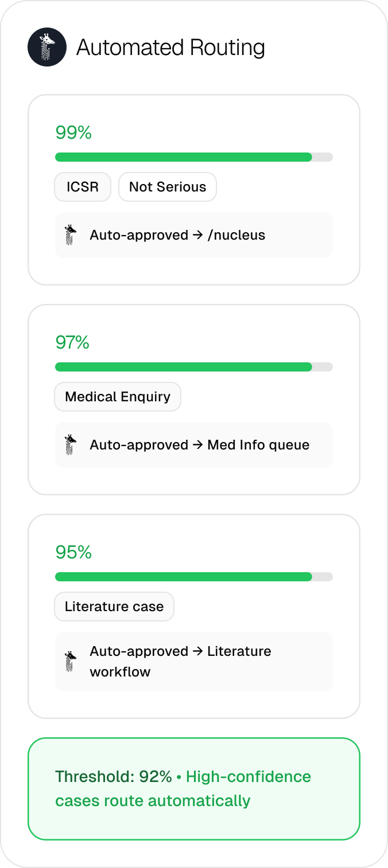This screenshot has height=868, width=388.
Task: Click the 99% confidence percentage label
Action: tap(73, 133)
